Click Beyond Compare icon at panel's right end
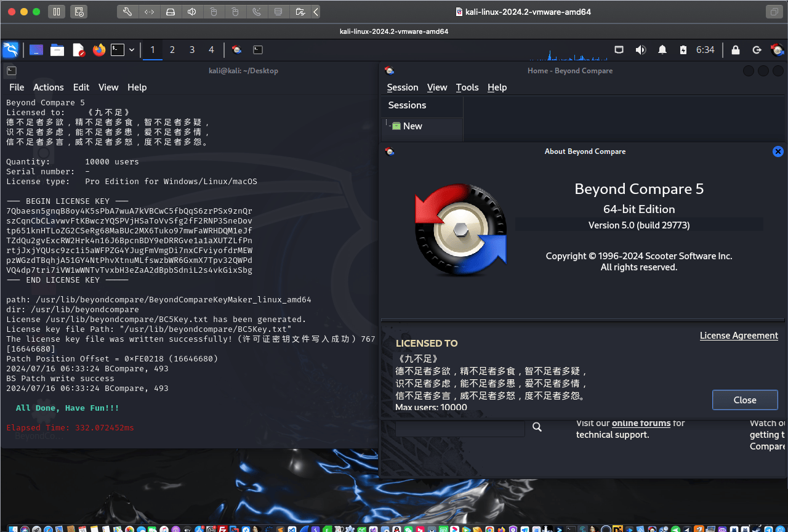The height and width of the screenshot is (532, 788). [778, 50]
